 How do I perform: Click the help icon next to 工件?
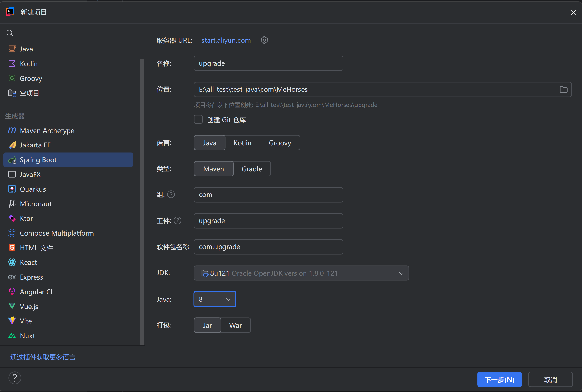pyautogui.click(x=177, y=221)
